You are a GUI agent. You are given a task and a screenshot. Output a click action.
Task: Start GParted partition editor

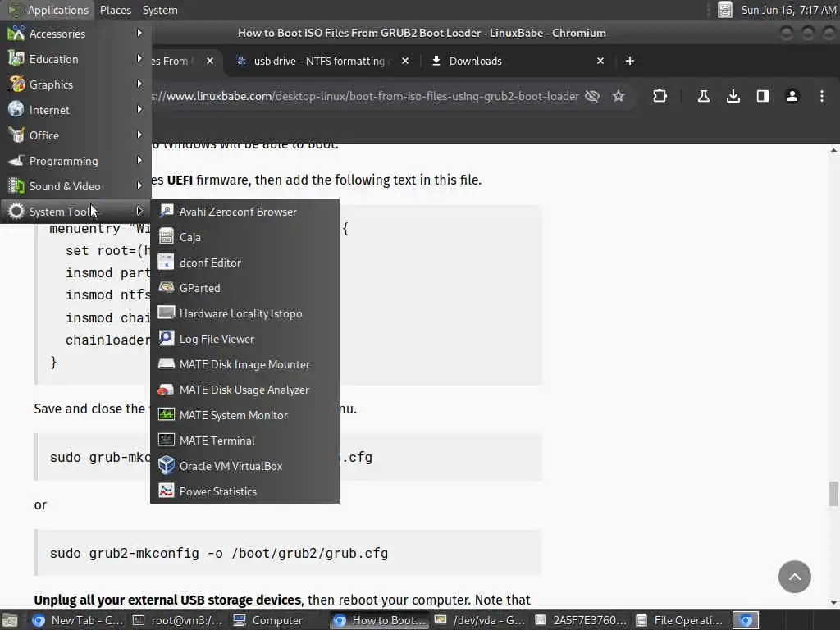coord(244,288)
